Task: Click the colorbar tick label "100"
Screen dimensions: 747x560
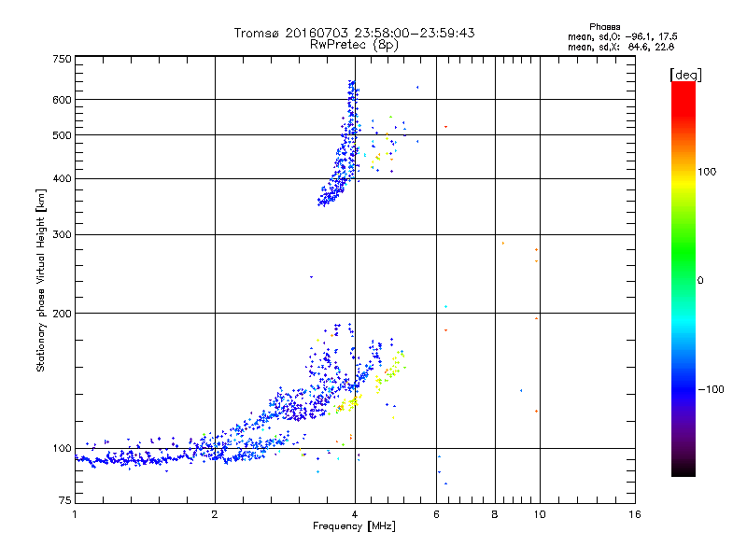Action: click(x=707, y=172)
